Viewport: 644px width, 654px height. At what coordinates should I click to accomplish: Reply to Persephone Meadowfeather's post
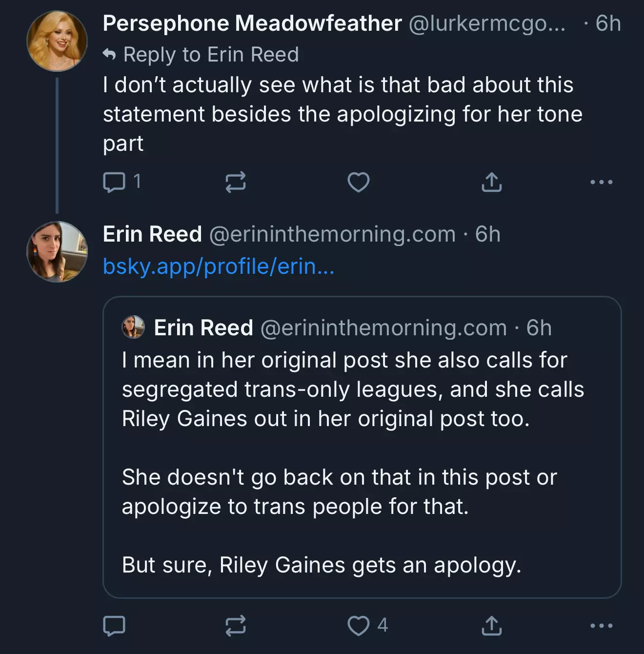(114, 182)
